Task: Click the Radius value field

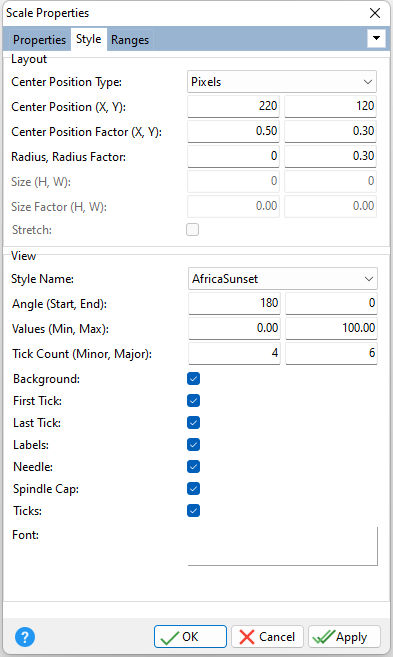Action: (x=233, y=156)
